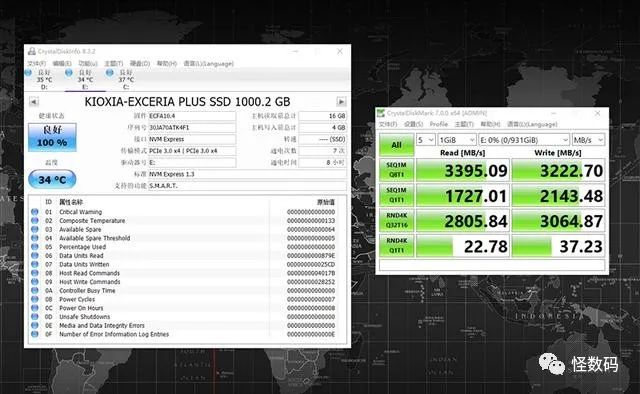Click the host reads total value 16 GB
This screenshot has height=394, width=640.
pyautogui.click(x=322, y=116)
